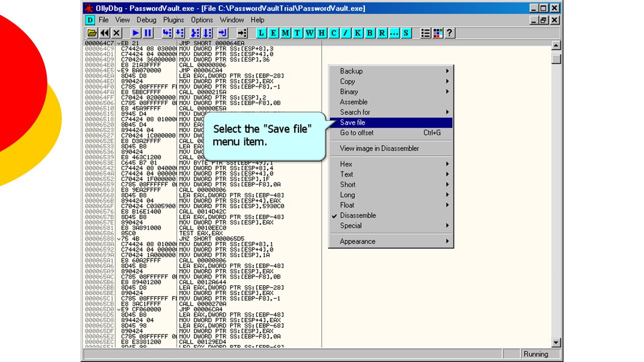
Task: Expand the Appearance submenu
Action: click(391, 241)
